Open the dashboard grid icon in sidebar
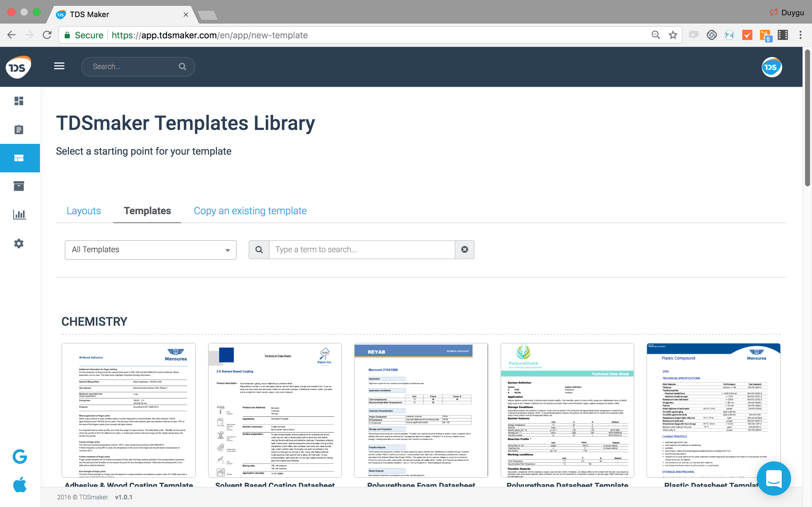Viewport: 812px width, 507px height. point(19,101)
